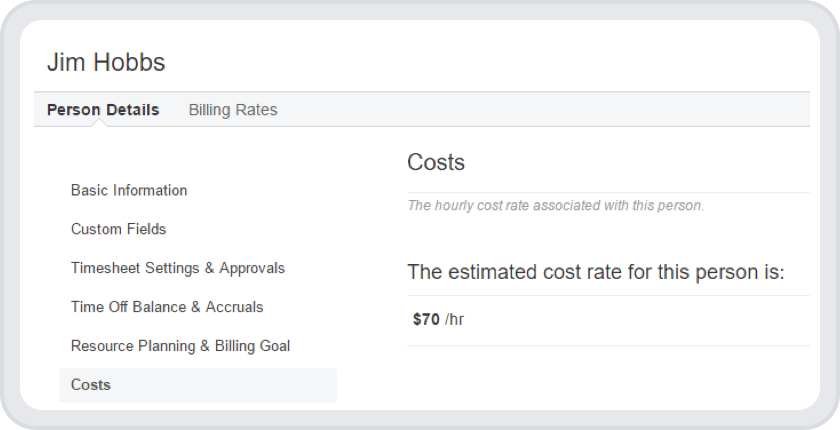Click the /hr unit text
Image resolution: width=840 pixels, height=430 pixels.
(455, 320)
